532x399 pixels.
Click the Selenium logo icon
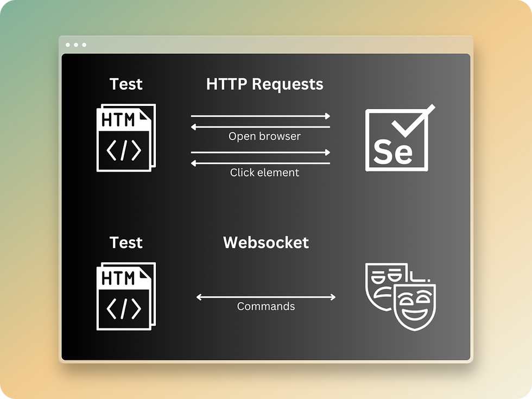pos(400,138)
